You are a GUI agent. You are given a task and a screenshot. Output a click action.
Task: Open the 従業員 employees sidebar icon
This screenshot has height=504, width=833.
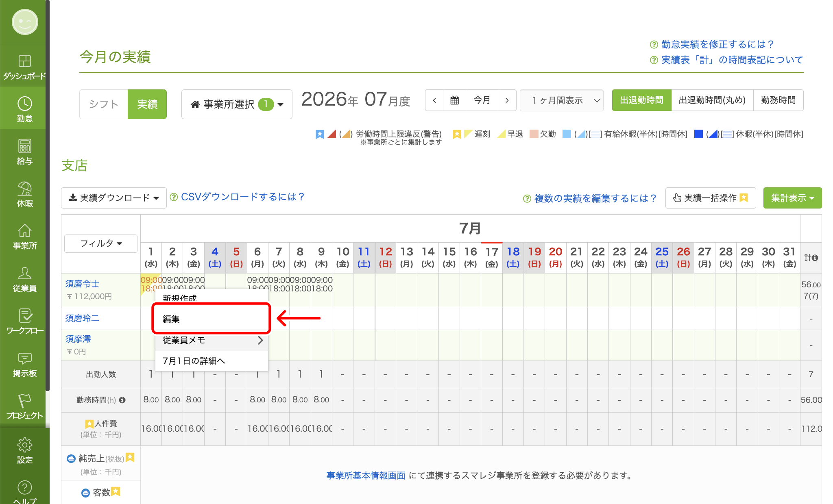click(x=24, y=279)
